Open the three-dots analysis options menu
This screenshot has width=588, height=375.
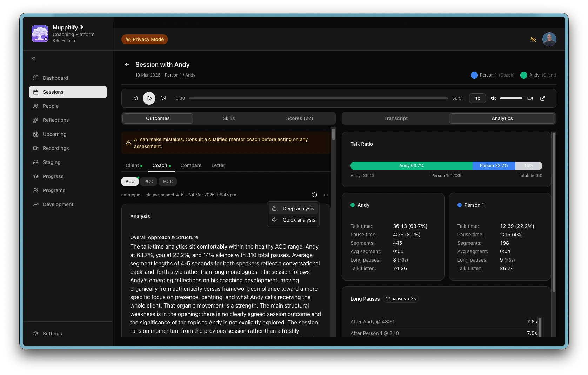click(326, 195)
